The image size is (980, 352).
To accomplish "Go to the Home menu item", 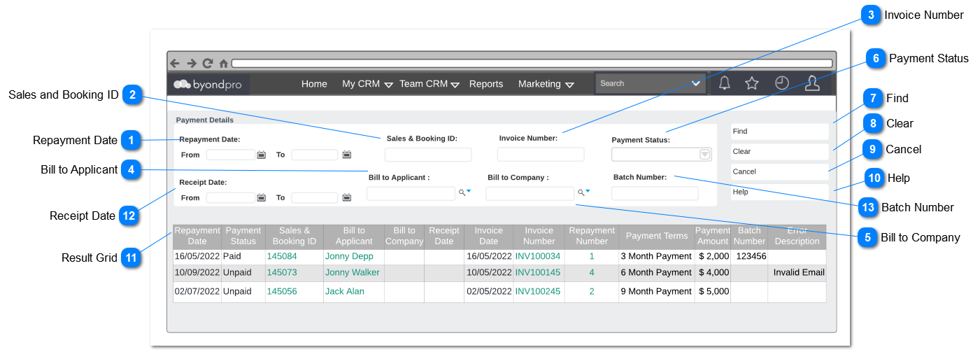I will tap(314, 84).
